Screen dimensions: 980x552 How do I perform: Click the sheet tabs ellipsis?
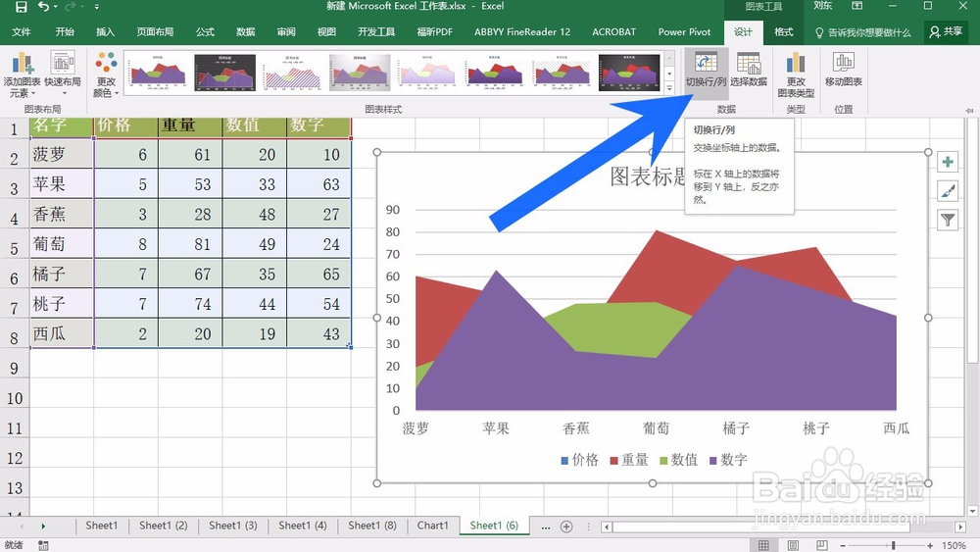[x=546, y=527]
